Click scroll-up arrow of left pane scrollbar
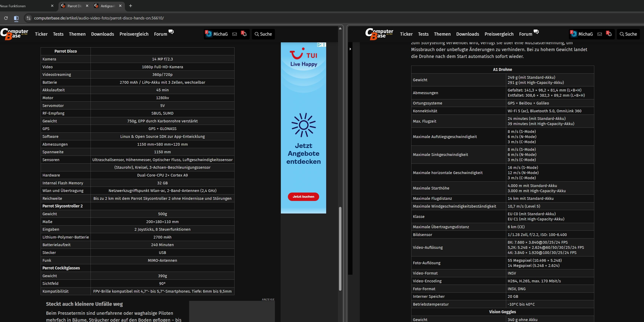The height and width of the screenshot is (322, 644). (x=340, y=28)
